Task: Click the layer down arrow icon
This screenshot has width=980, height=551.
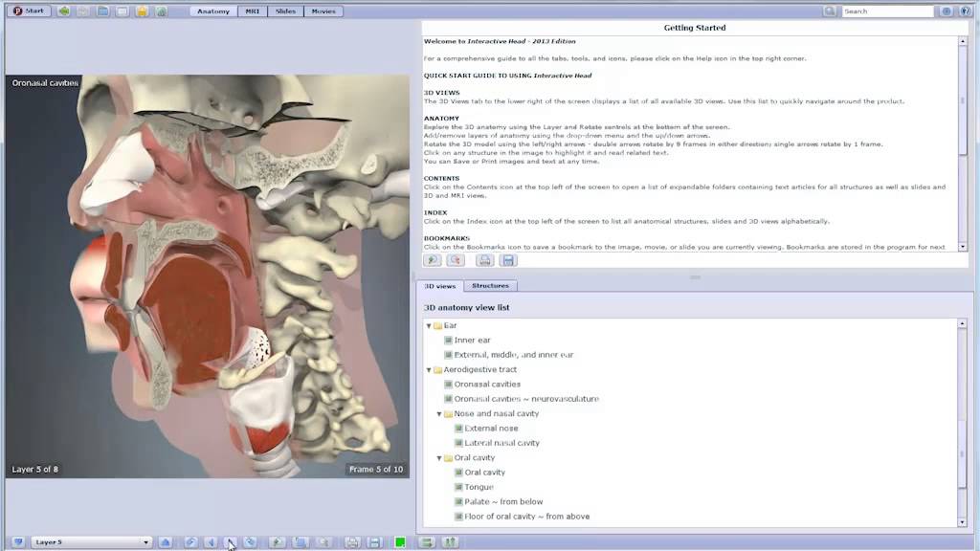Action: click(18, 542)
